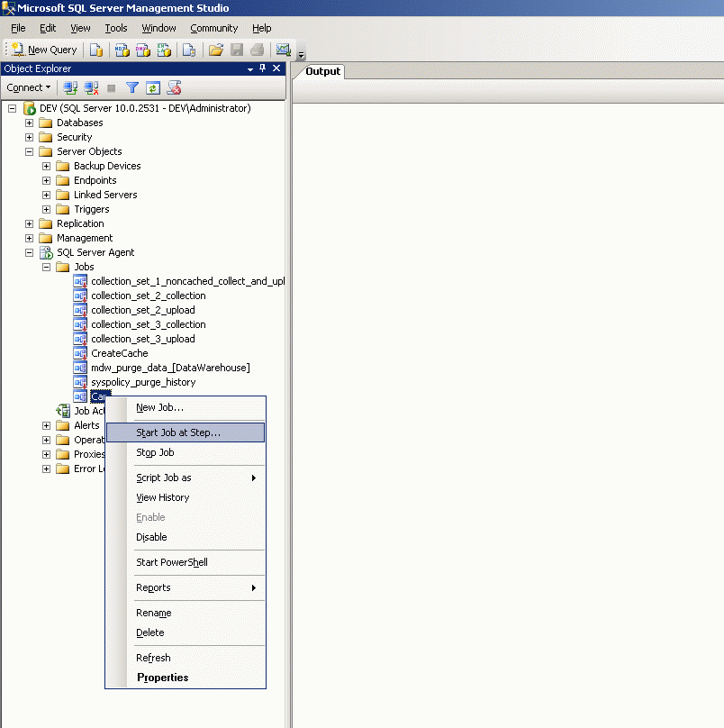This screenshot has height=728, width=724.
Task: Select the Output tab
Action: point(322,71)
